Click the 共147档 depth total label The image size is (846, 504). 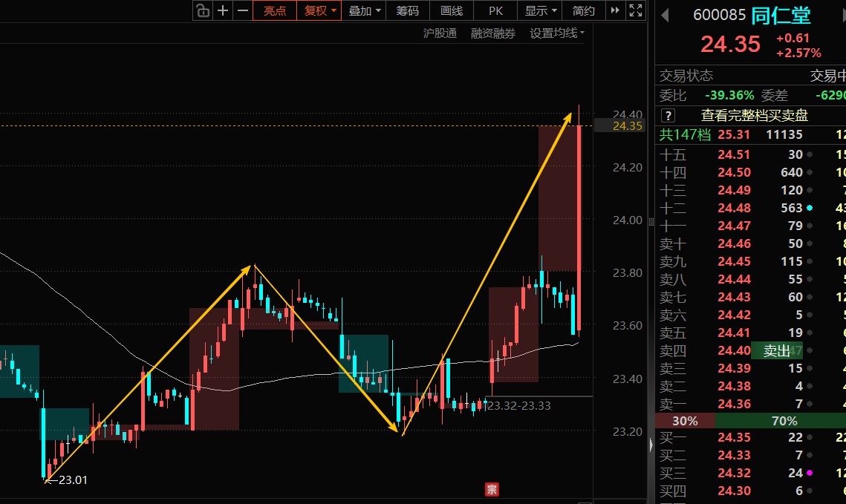pos(686,135)
